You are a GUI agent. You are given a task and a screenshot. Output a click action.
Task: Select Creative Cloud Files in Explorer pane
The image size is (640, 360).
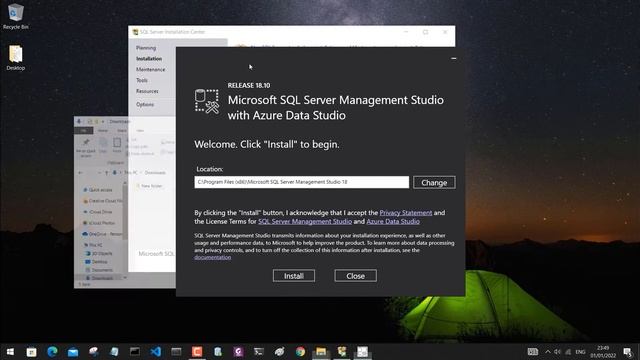pyautogui.click(x=102, y=201)
